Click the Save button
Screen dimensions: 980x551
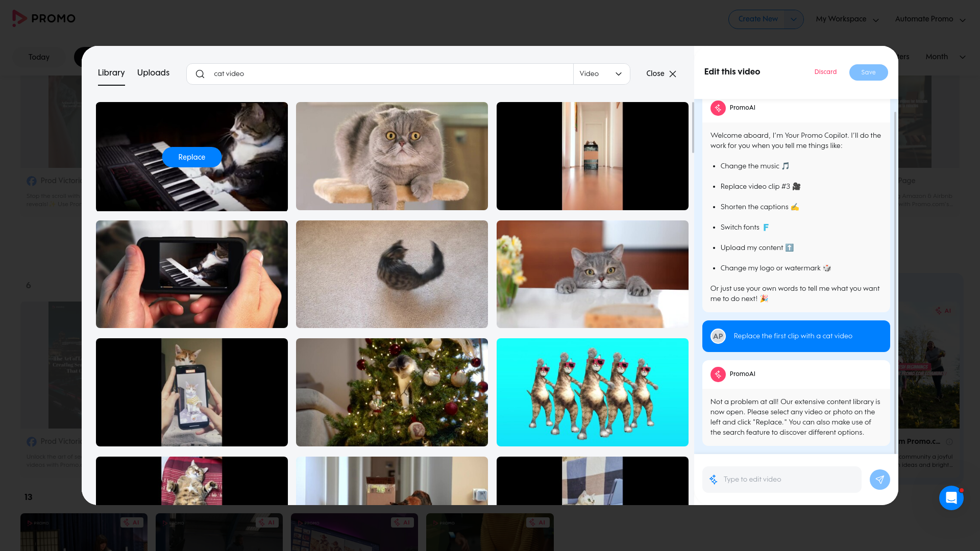point(868,72)
